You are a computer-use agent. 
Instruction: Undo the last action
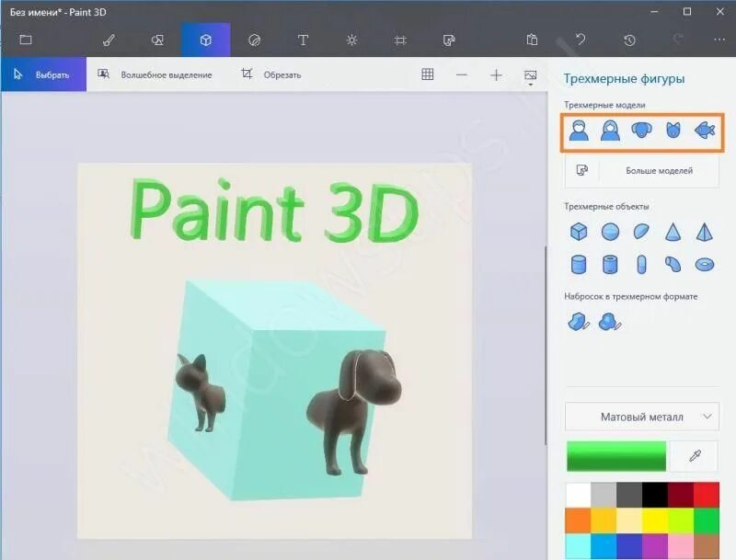[x=581, y=40]
